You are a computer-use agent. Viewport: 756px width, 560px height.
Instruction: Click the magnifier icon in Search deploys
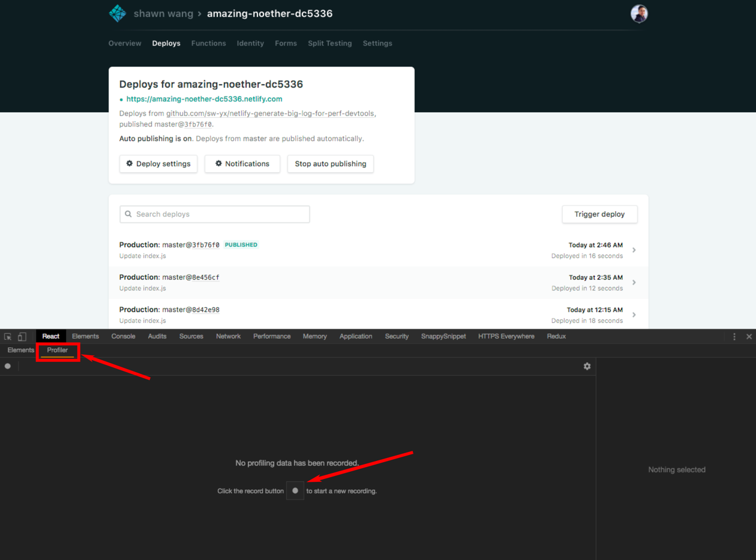point(128,214)
